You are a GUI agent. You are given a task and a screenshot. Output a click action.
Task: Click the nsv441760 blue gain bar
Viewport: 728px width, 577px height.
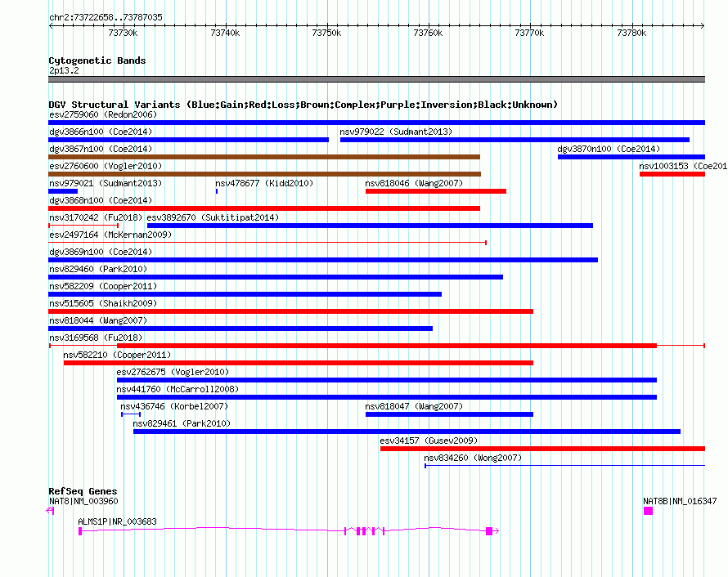pos(387,397)
